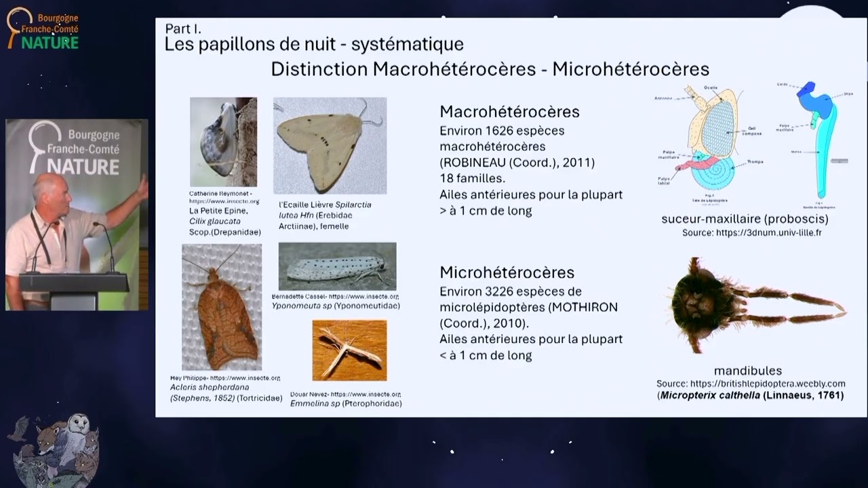Image resolution: width=868 pixels, height=488 pixels.
Task: Open the 3dnum.univ-lille.fr source link
Action: coord(768,233)
